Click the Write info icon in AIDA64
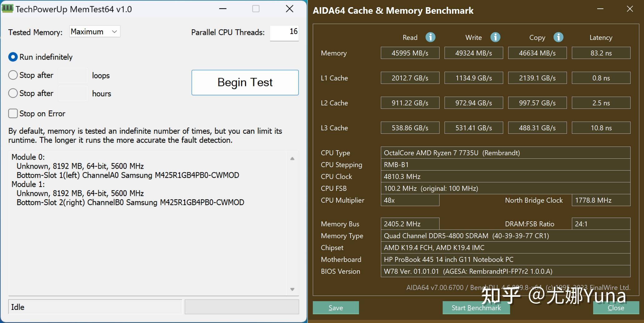 click(x=495, y=37)
